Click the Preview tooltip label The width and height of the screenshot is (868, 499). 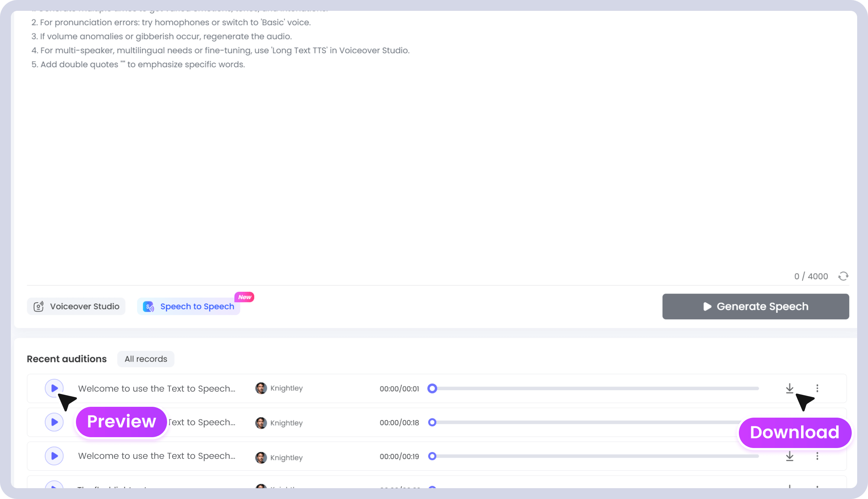click(122, 422)
